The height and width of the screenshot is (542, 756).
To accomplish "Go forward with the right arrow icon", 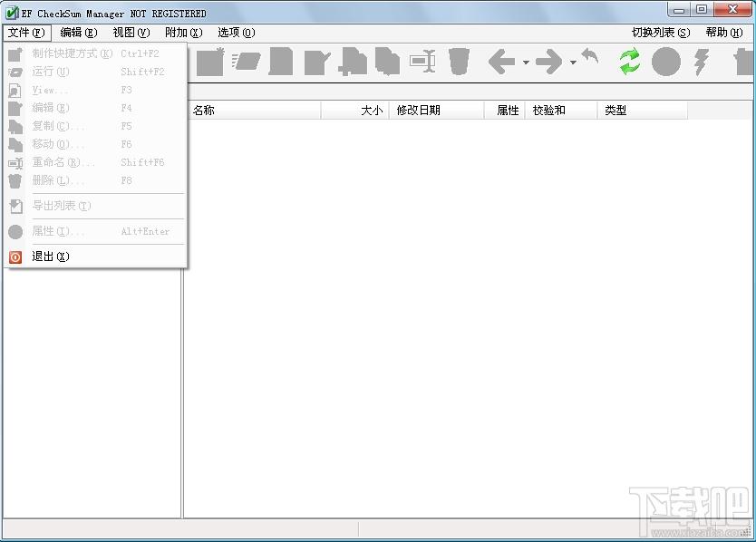I will coord(549,62).
